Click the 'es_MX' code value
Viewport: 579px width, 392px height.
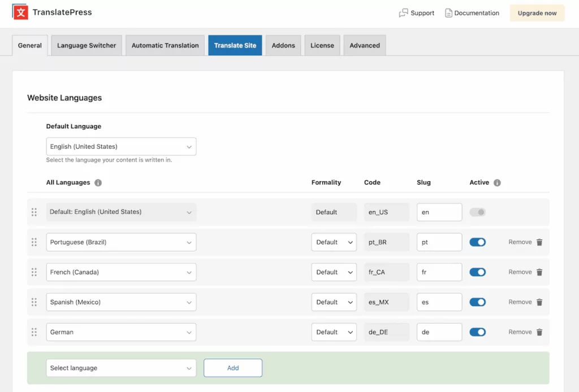[387, 302]
